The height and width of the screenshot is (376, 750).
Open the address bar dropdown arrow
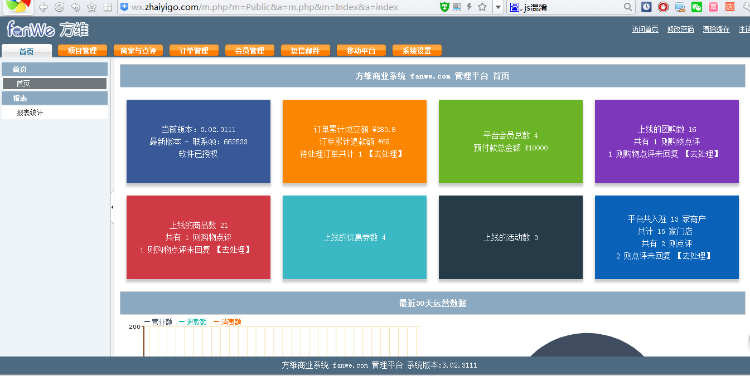(498, 7)
